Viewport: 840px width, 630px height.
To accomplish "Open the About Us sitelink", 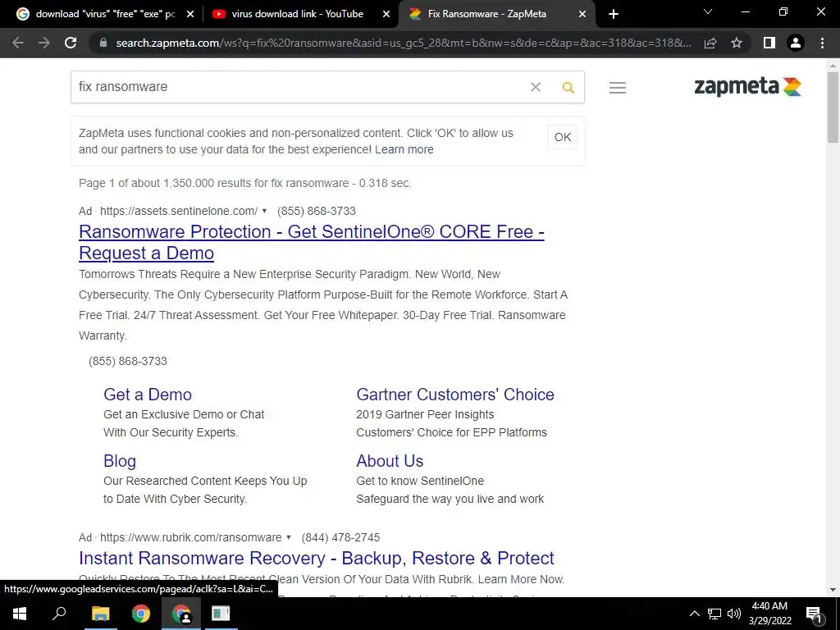I will 390,461.
